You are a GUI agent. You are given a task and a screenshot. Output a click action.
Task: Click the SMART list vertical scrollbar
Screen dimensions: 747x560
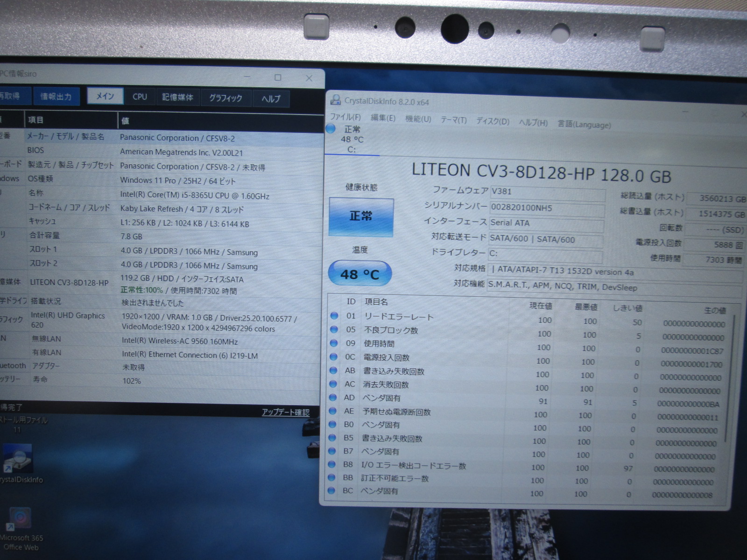(729, 378)
